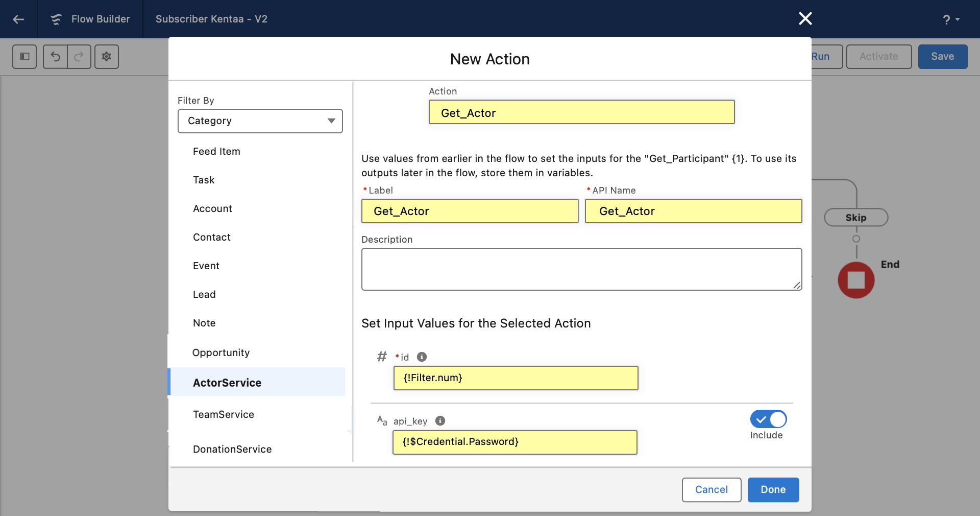Open flow settings gear icon
The width and height of the screenshot is (980, 516).
pos(107,57)
